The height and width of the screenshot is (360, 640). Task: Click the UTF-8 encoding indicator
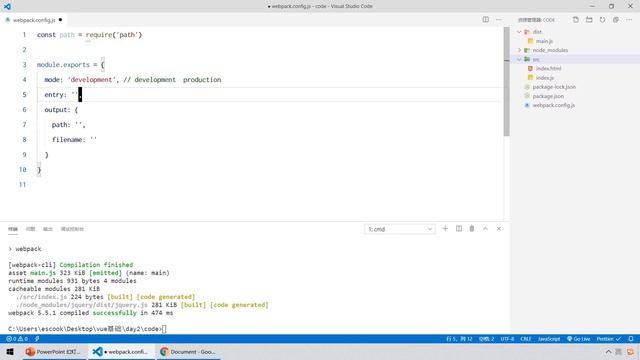(507, 339)
